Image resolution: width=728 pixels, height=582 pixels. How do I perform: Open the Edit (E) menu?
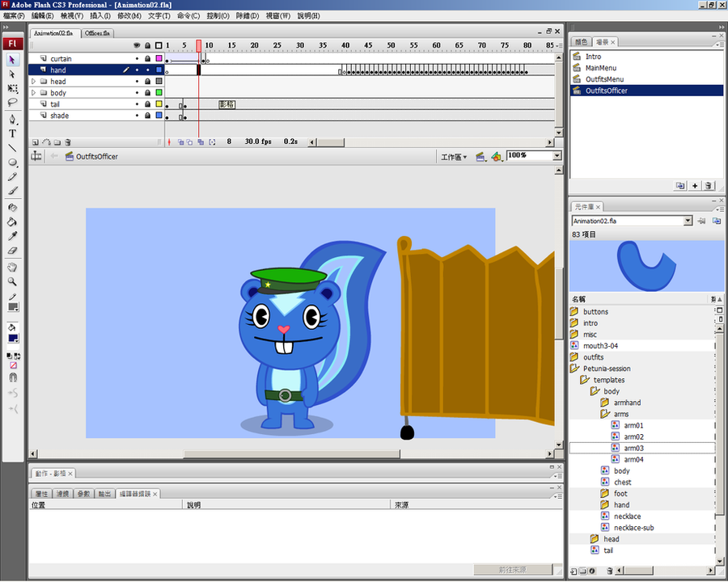pyautogui.click(x=42, y=16)
